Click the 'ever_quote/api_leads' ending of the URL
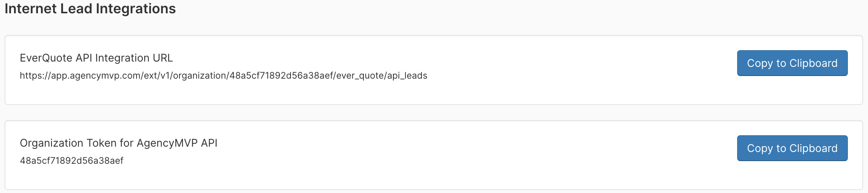The image size is (868, 193). pos(382,76)
